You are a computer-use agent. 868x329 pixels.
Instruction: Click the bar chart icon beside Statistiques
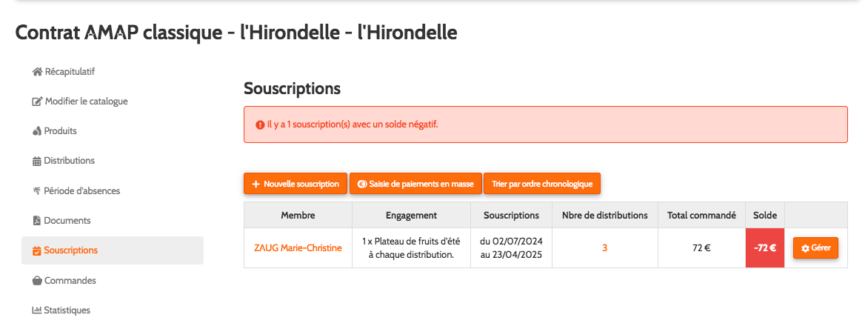[x=37, y=310]
